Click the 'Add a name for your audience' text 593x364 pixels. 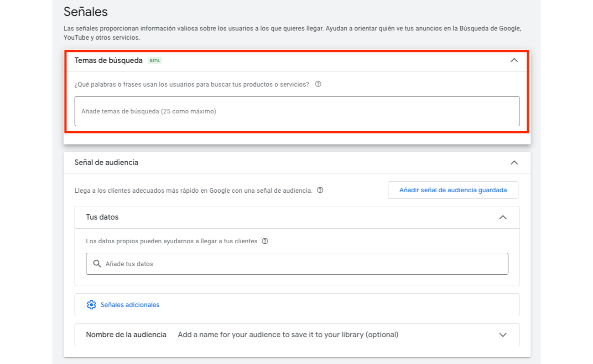pos(288,334)
